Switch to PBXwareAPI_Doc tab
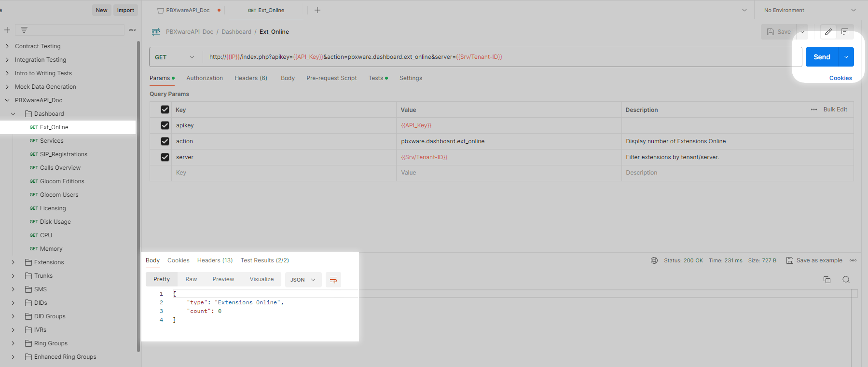The width and height of the screenshot is (868, 367). 188,10
